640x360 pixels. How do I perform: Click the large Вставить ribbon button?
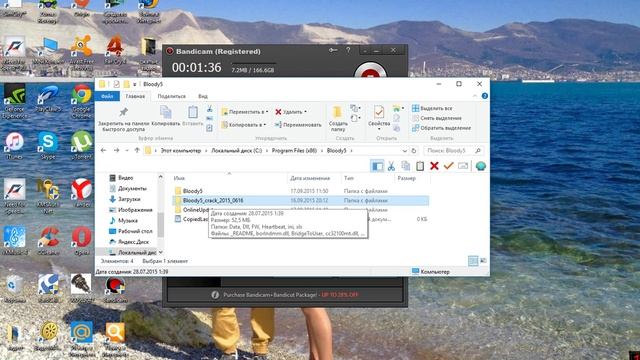pyautogui.click(x=193, y=116)
